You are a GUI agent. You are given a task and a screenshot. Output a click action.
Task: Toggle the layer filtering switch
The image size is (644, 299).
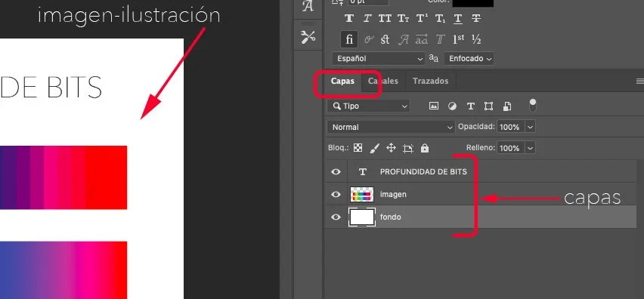[533, 106]
